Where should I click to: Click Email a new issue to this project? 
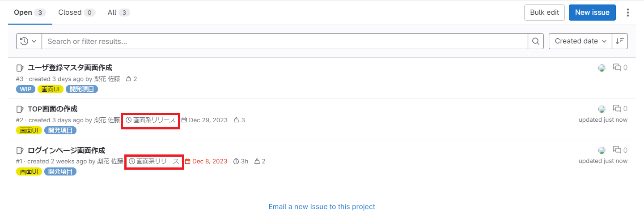coord(322,207)
